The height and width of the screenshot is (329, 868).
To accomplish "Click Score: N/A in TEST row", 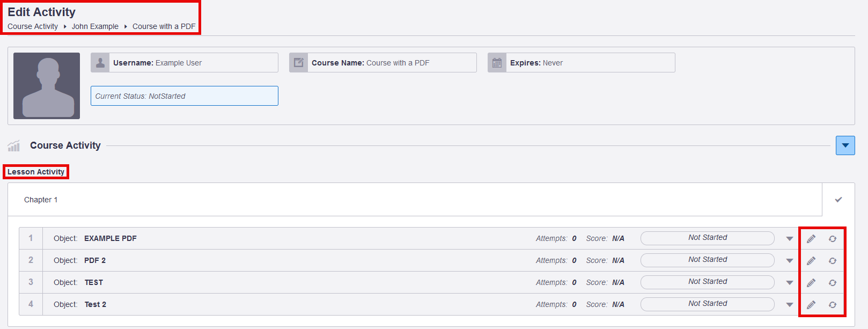I will coord(605,282).
